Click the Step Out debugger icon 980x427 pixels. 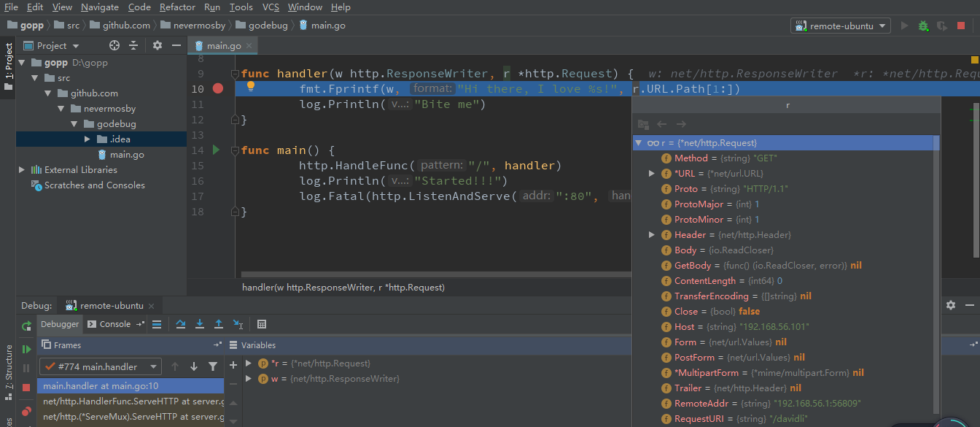tap(219, 324)
